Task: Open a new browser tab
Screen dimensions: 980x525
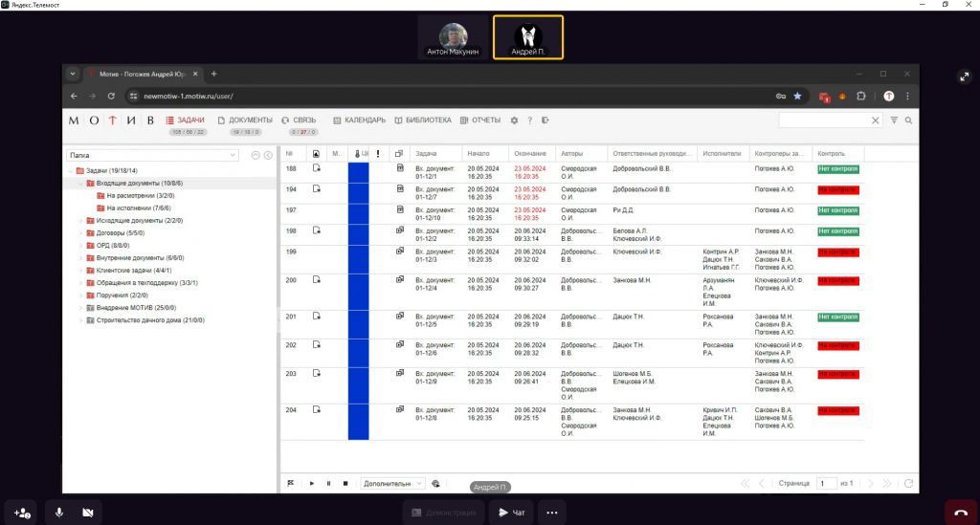Action: point(213,74)
